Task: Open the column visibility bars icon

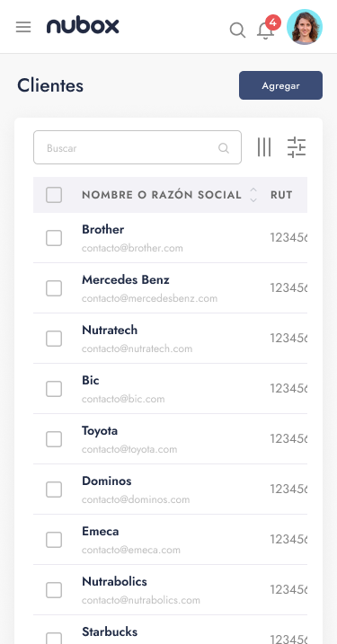Action: point(264,147)
